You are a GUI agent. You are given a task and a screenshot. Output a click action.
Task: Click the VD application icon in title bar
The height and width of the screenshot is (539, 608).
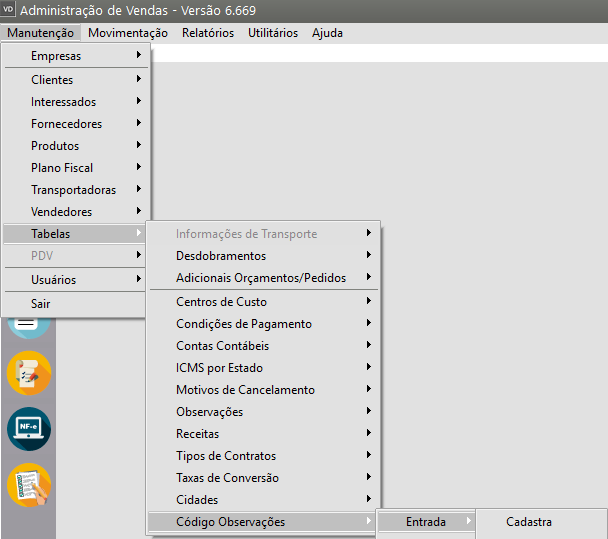point(9,11)
